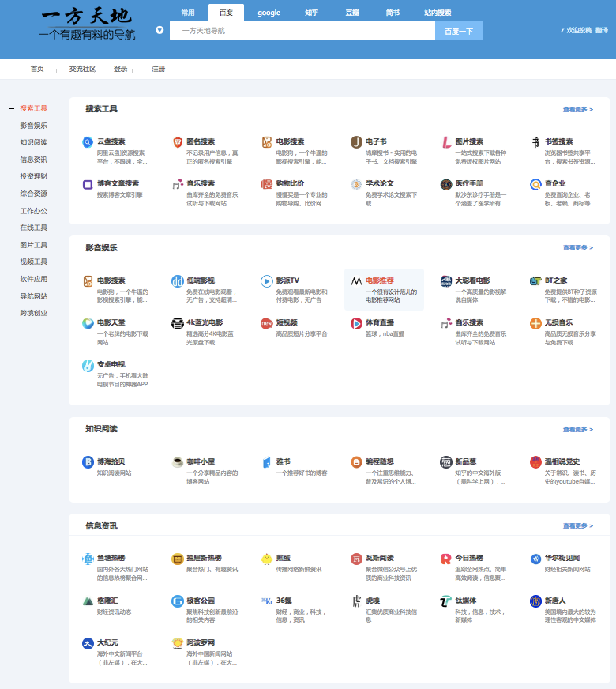Screen dimensions: 616x689
Task: Select 工作办公 in left sidebar
Action: click(33, 211)
